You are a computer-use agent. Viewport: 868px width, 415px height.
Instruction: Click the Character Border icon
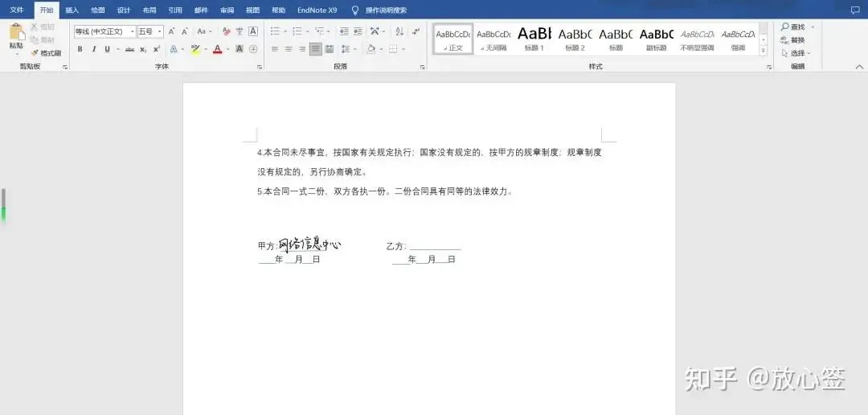253,31
